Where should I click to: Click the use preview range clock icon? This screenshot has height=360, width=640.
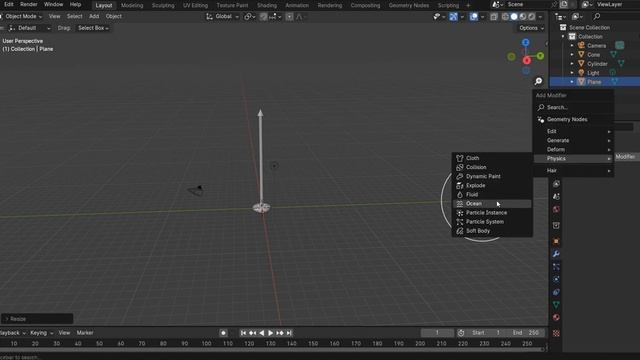pos(461,333)
